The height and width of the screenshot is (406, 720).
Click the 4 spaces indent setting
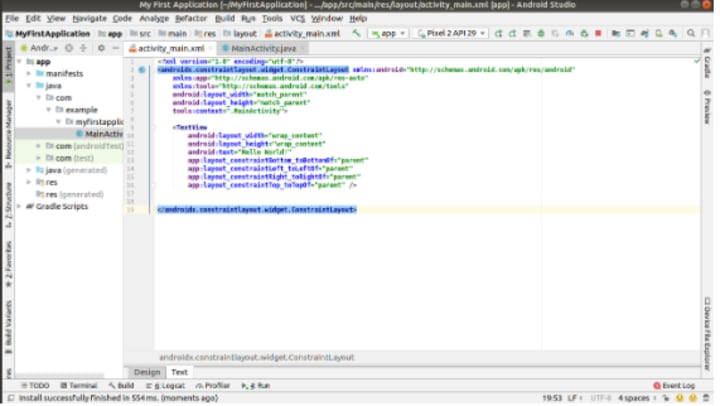coord(633,398)
